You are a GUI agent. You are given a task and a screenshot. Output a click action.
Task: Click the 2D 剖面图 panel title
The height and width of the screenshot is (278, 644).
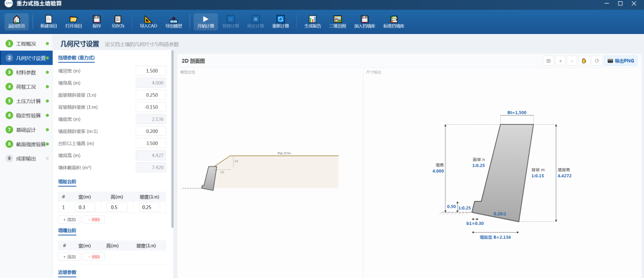(x=193, y=61)
